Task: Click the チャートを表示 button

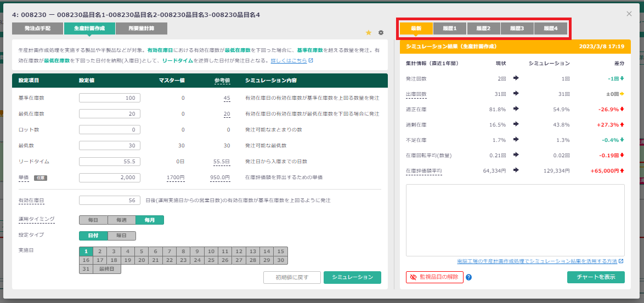Action: coord(596,277)
